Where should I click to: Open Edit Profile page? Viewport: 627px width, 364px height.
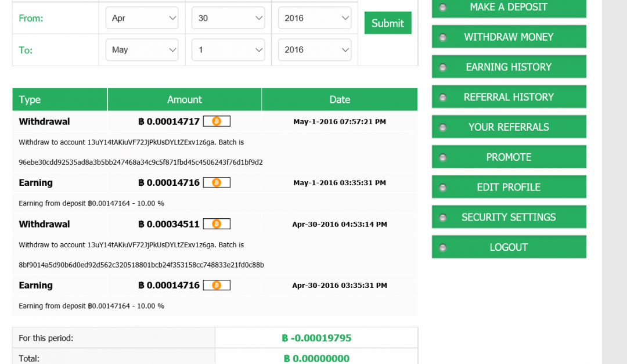tap(509, 188)
